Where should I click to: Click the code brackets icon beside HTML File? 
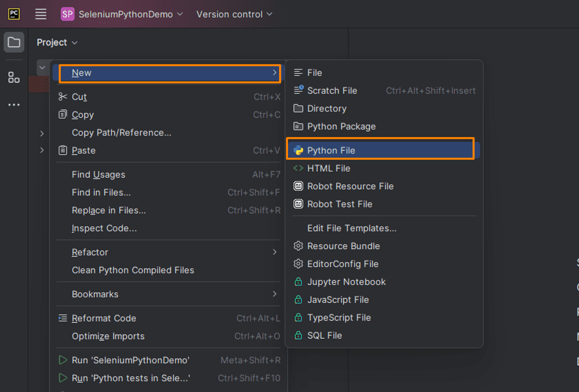298,168
